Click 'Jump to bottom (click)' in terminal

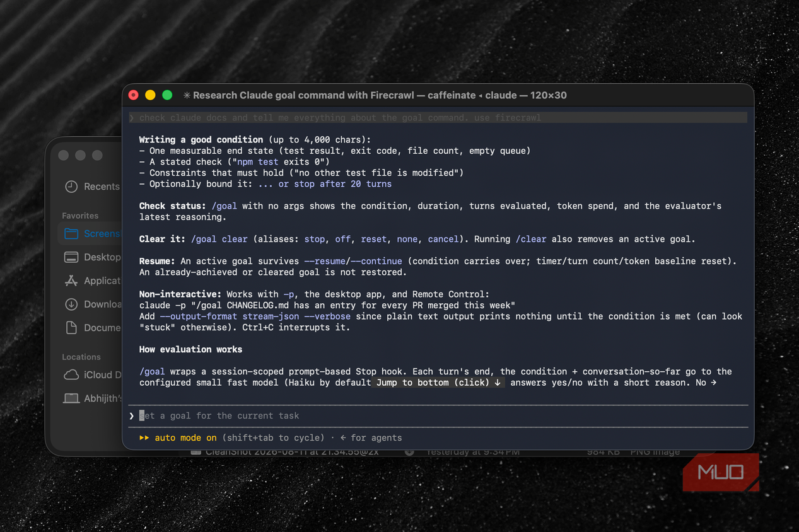click(439, 383)
